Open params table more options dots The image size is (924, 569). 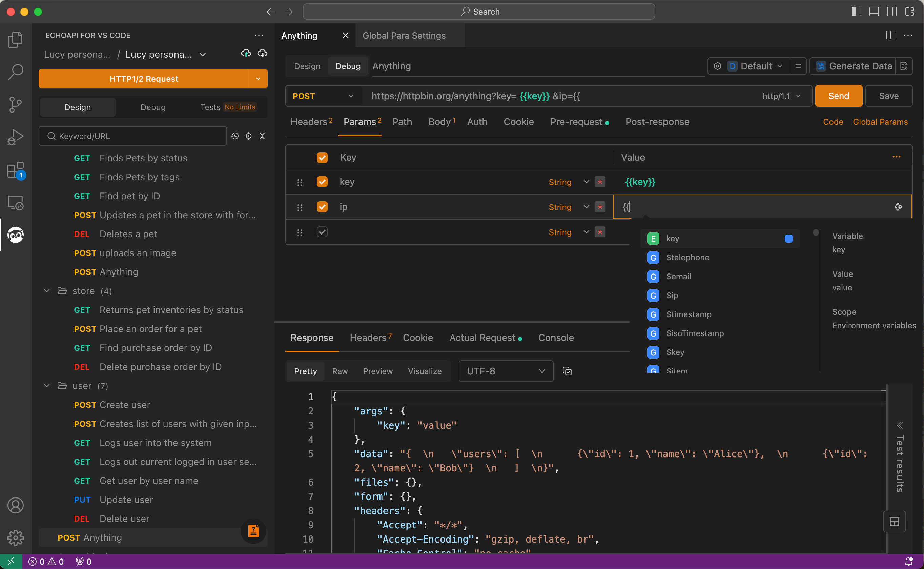click(897, 157)
